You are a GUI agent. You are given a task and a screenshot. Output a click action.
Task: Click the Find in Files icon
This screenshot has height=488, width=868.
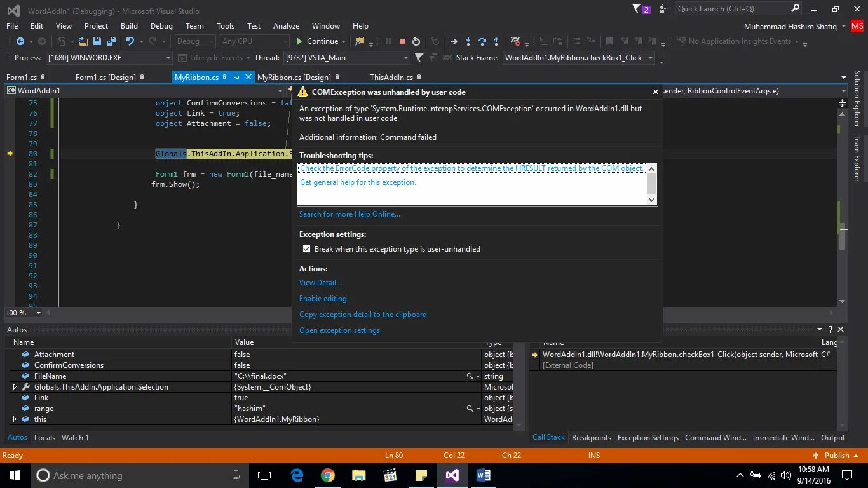tap(360, 41)
